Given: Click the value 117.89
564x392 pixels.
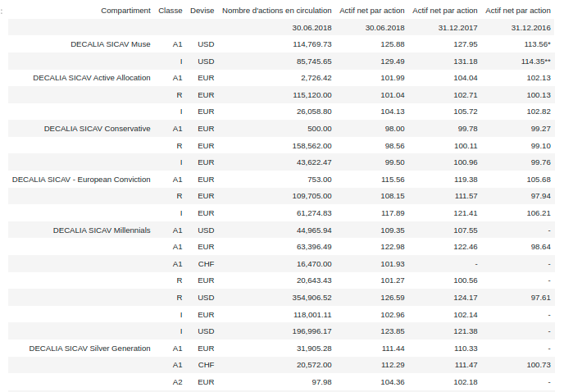Looking at the screenshot, I should 393,213.
